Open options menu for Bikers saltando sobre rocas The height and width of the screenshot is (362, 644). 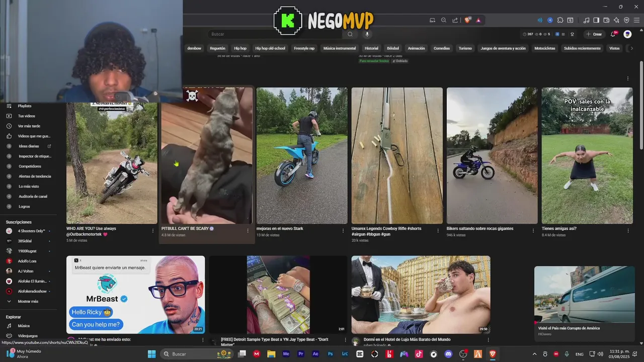pyautogui.click(x=533, y=230)
